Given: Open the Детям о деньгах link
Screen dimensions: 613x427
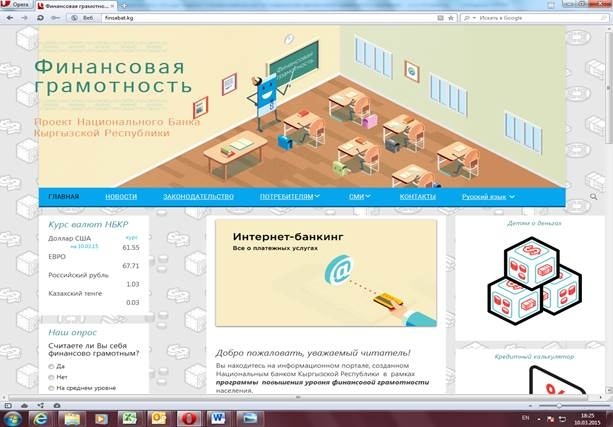Looking at the screenshot, I should [534, 223].
